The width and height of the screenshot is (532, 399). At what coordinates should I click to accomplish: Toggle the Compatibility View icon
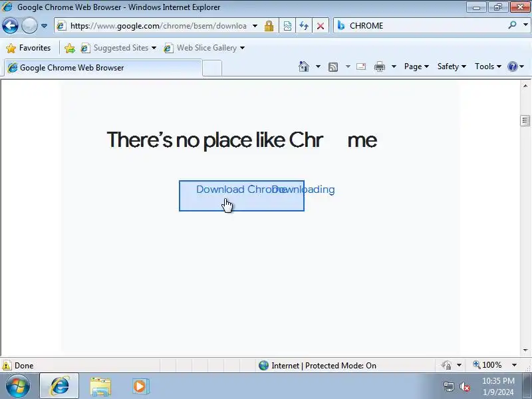[287, 26]
